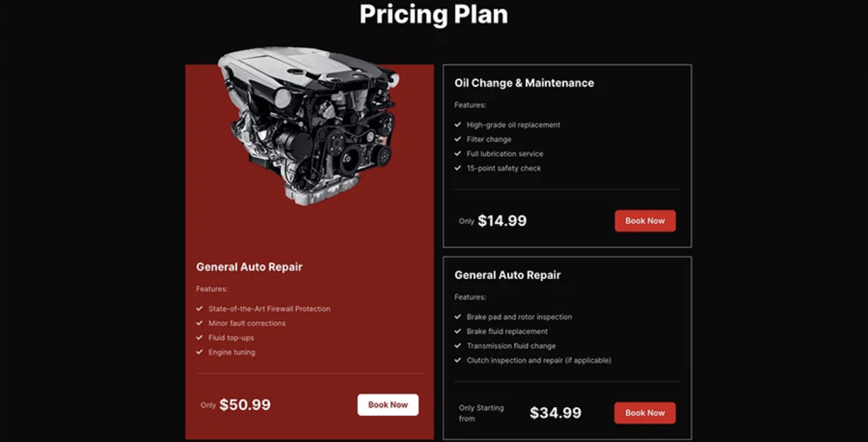Click the car engine image
Screen dimensions: 868x442
click(x=308, y=125)
